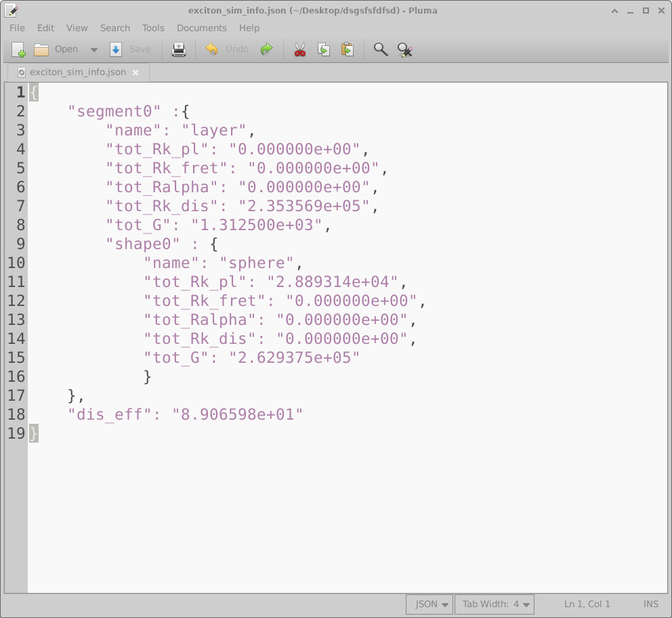Print the document
The image size is (672, 618).
pos(178,49)
